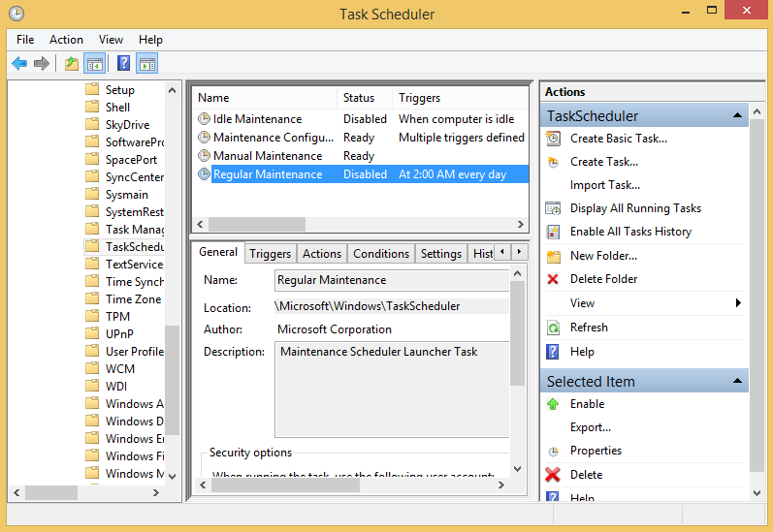Click the Idle Maintenance task clock icon
The width and height of the screenshot is (773, 532).
pyautogui.click(x=204, y=119)
